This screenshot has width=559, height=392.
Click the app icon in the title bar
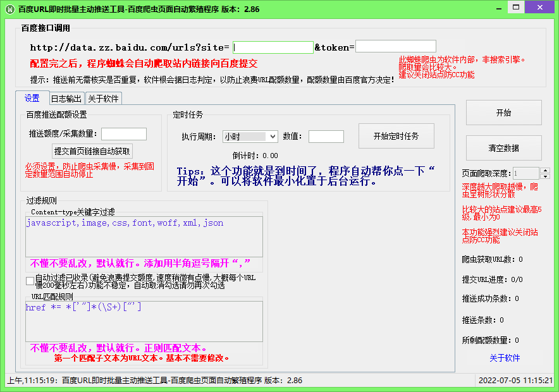(9, 9)
